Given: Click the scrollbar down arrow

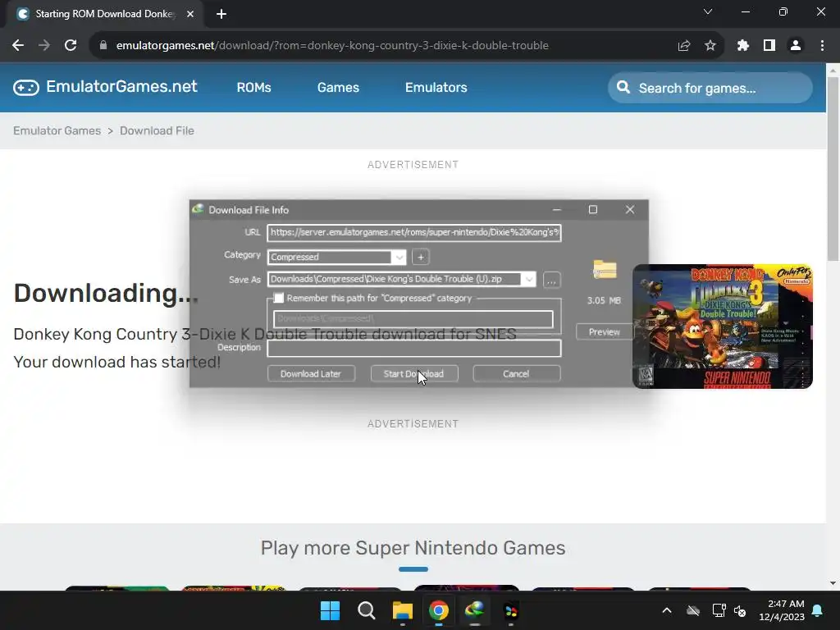Looking at the screenshot, I should (833, 583).
